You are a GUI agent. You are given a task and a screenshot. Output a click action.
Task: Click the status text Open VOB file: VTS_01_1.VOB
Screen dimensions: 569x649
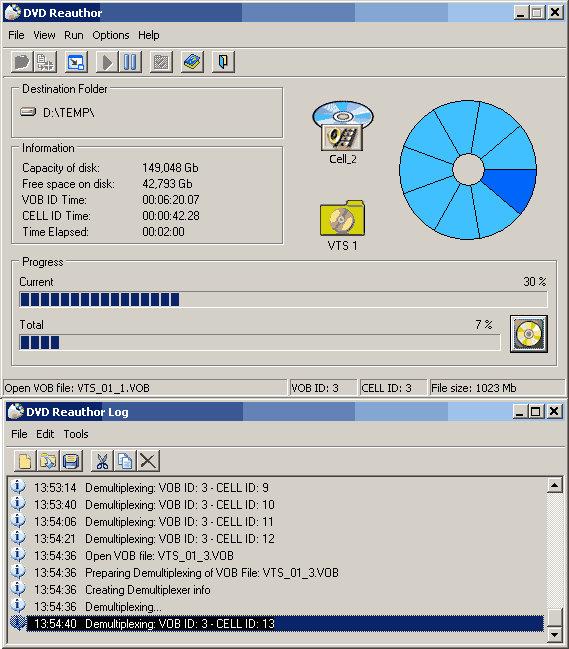click(77, 388)
